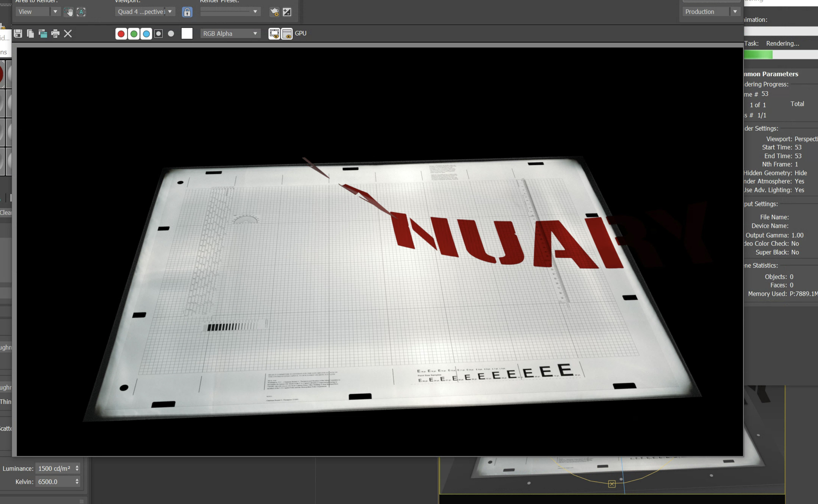
Task: Toggle the Lock to Viewport padlock
Action: click(x=187, y=12)
